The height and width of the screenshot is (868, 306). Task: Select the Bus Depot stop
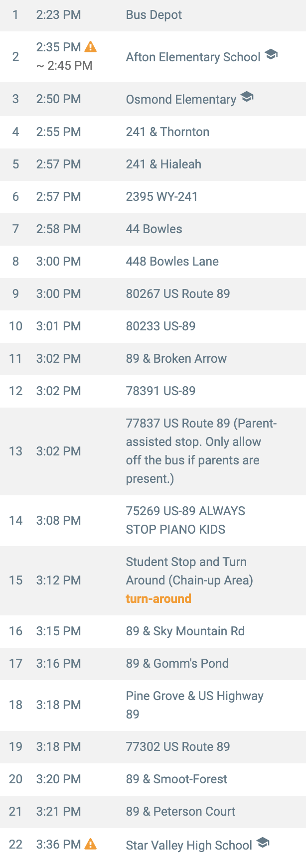(153, 15)
